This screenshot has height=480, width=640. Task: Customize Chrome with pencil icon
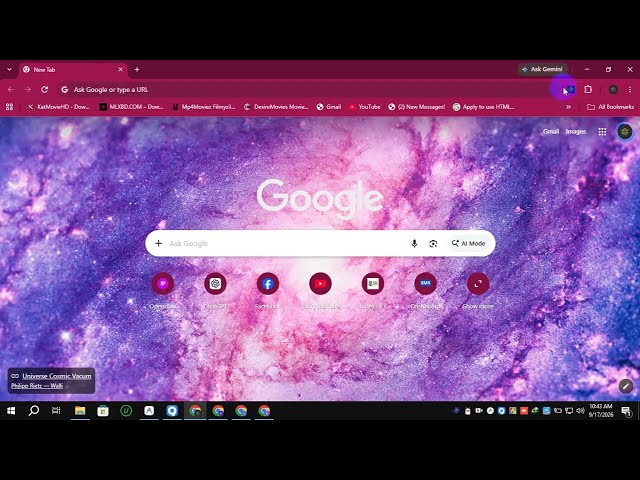tap(625, 386)
